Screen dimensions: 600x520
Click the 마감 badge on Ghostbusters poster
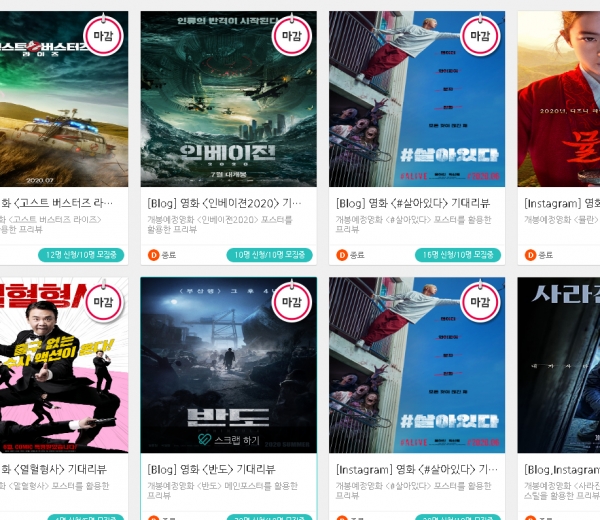coord(103,36)
